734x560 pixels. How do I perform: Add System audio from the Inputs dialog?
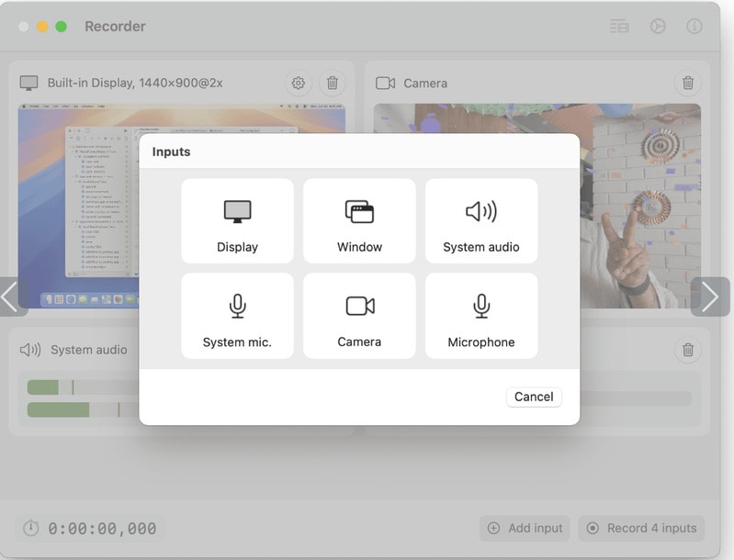[x=481, y=221]
